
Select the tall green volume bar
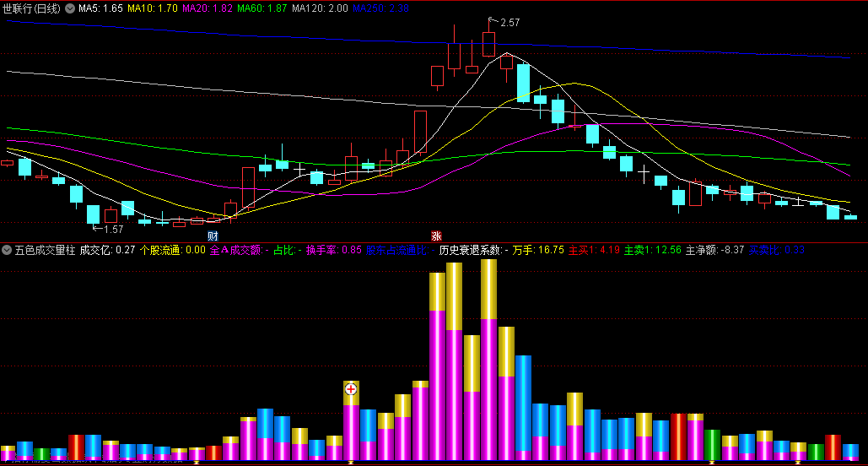[x=712, y=445]
